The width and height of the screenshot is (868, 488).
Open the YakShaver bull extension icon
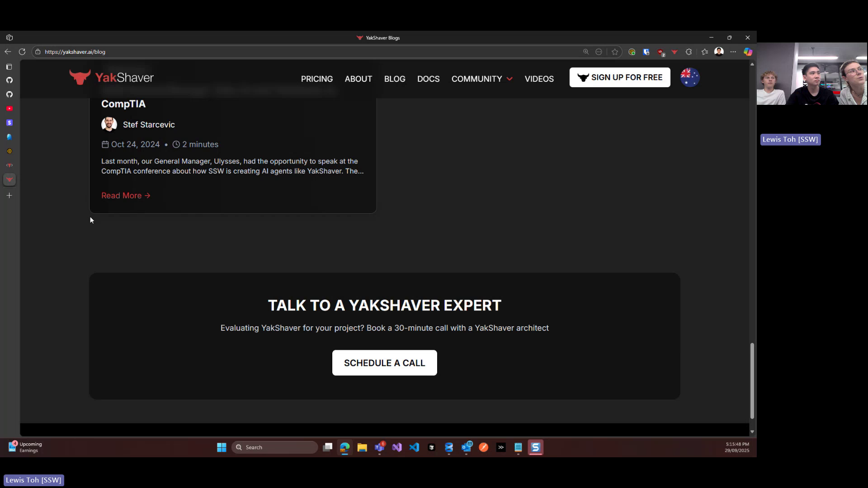pyautogui.click(x=675, y=52)
